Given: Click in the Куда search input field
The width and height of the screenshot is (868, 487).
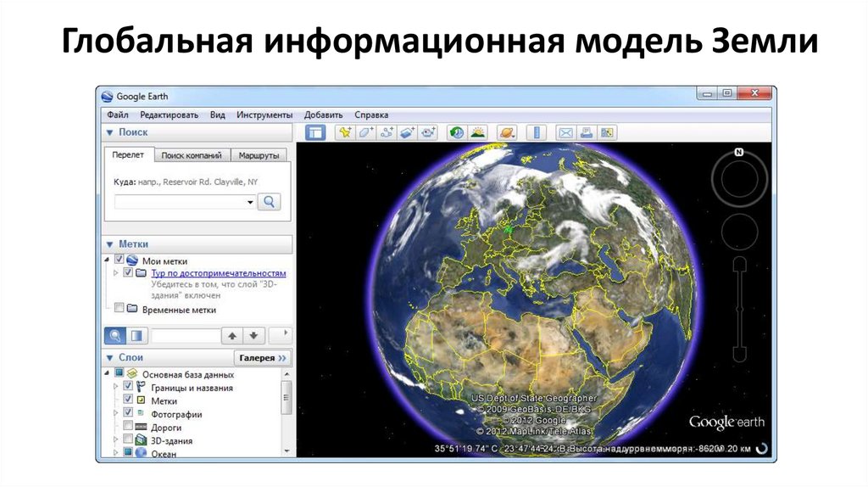Looking at the screenshot, I should [180, 202].
